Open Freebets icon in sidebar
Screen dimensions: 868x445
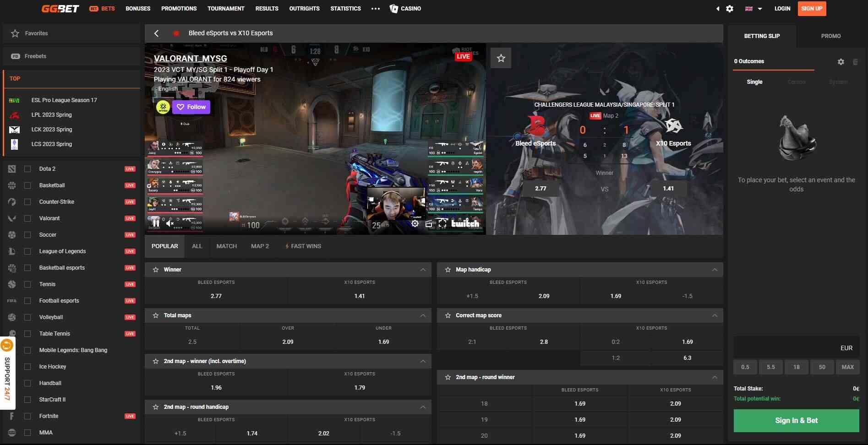tap(15, 56)
